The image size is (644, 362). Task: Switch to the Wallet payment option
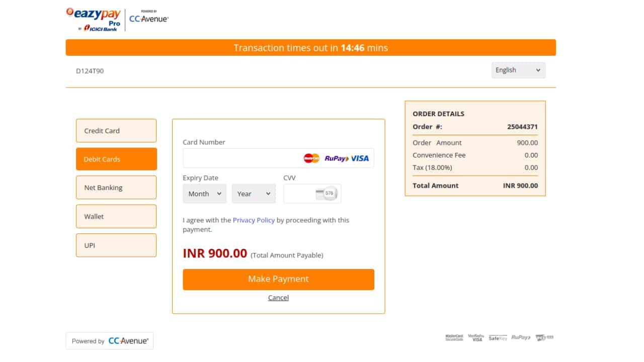pos(116,216)
